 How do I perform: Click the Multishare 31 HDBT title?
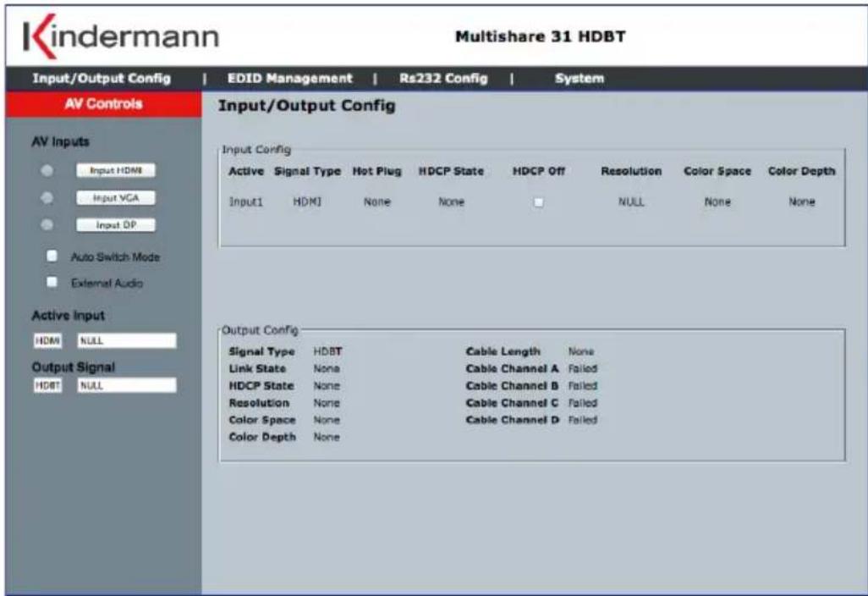click(x=541, y=37)
